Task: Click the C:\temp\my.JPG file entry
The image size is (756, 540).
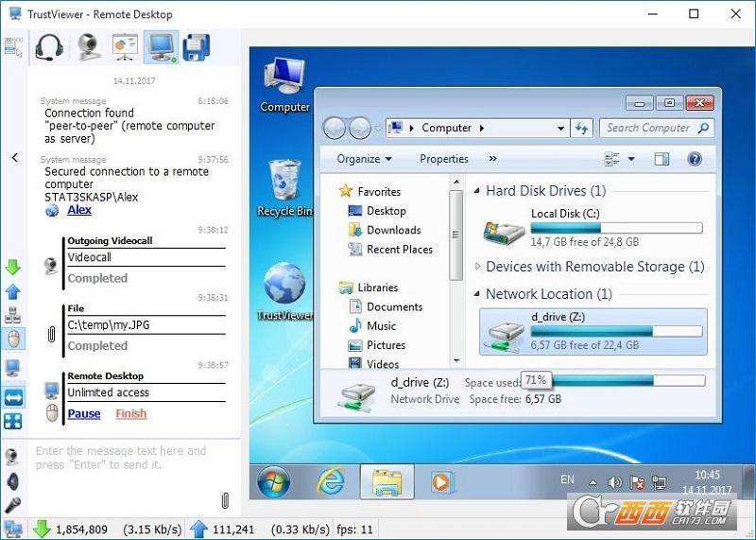Action: coord(109,324)
